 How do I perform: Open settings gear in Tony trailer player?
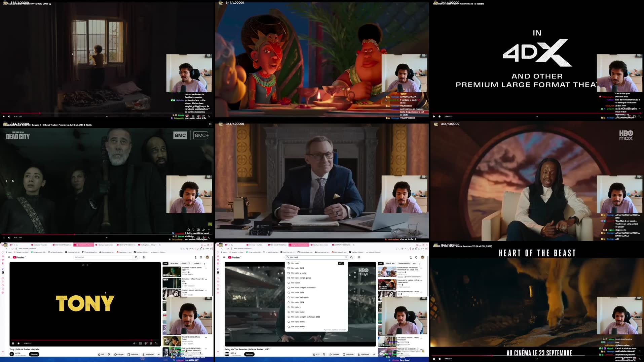(x=146, y=343)
